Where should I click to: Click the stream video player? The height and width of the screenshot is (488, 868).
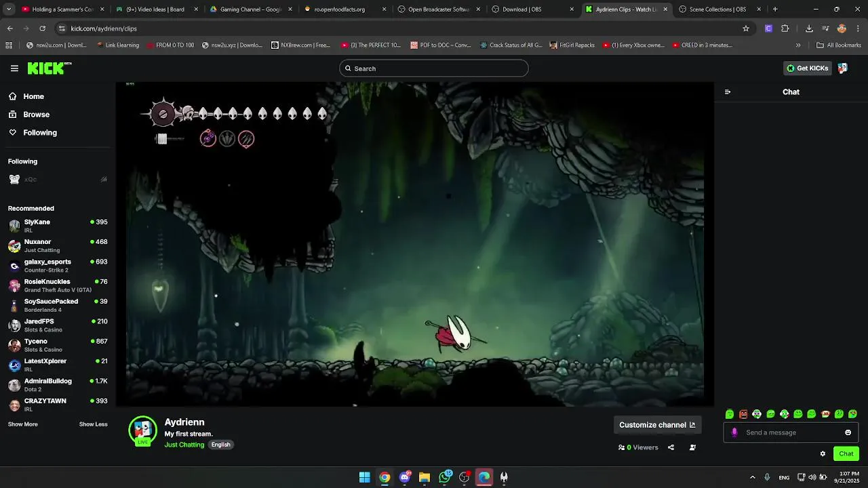pyautogui.click(x=415, y=244)
